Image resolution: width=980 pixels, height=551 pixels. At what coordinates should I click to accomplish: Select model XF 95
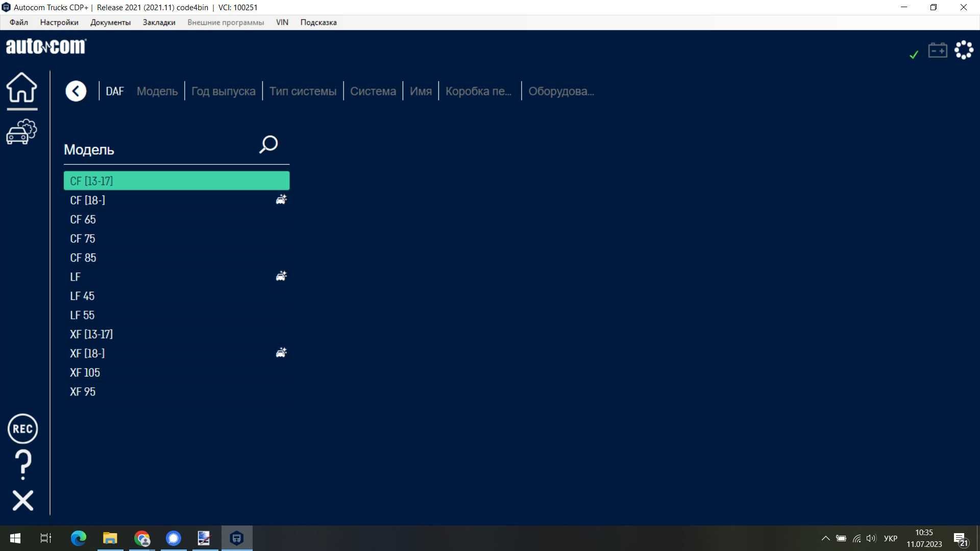coord(177,391)
